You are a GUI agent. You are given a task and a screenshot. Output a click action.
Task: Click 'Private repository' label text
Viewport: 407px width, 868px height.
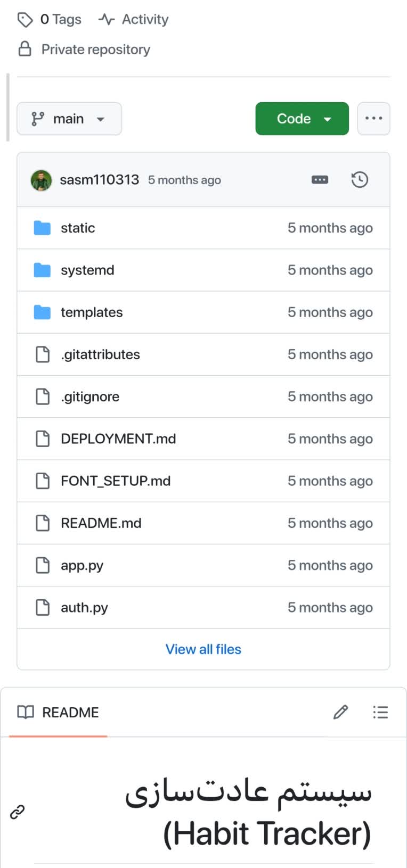[x=96, y=49]
